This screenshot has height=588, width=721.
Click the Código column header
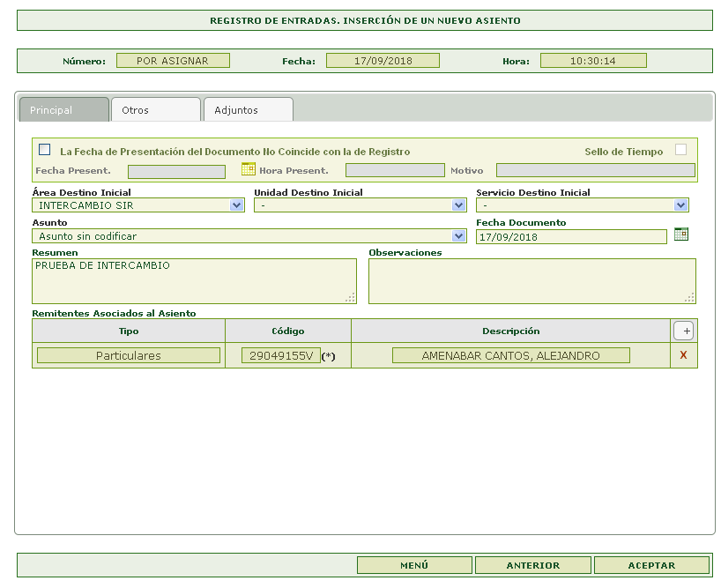click(x=288, y=331)
